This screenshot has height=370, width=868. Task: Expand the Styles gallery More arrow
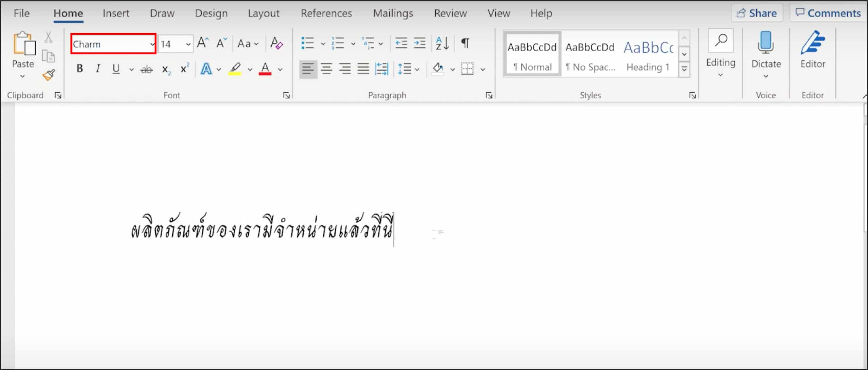pos(685,69)
